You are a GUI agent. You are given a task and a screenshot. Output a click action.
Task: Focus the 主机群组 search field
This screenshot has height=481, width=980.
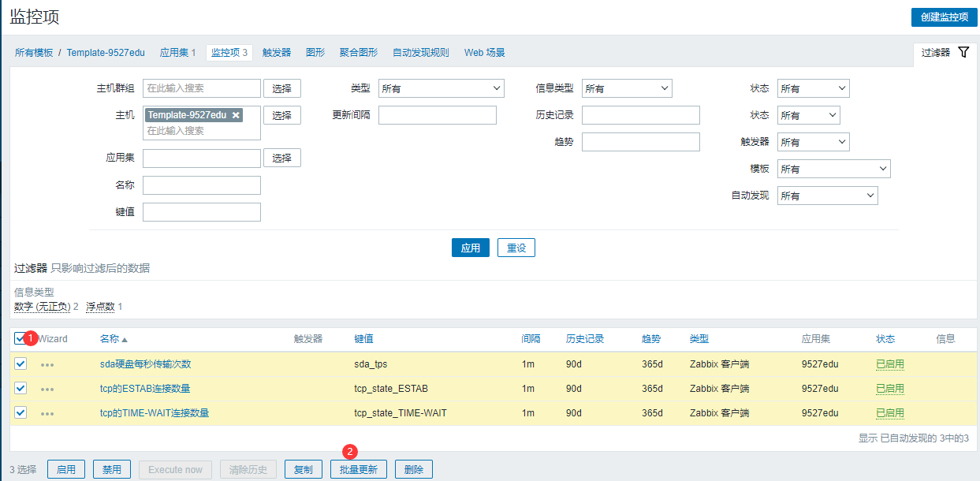(x=202, y=88)
